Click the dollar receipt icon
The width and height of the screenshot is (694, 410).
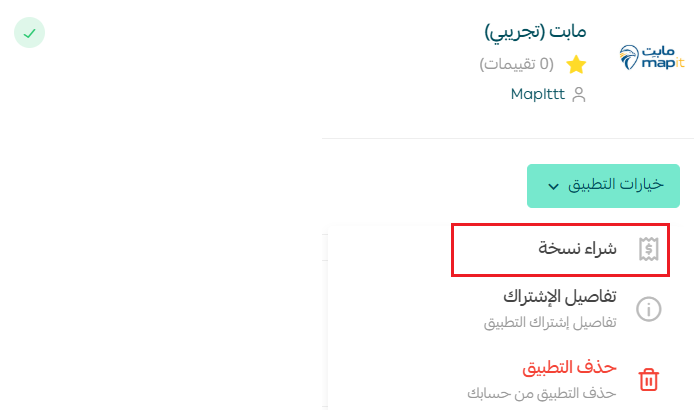click(x=648, y=249)
